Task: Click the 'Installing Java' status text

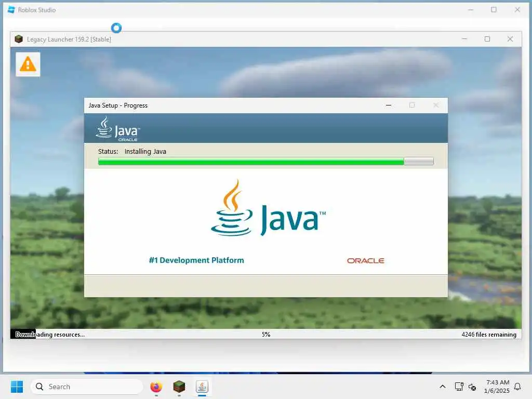Action: click(x=145, y=152)
